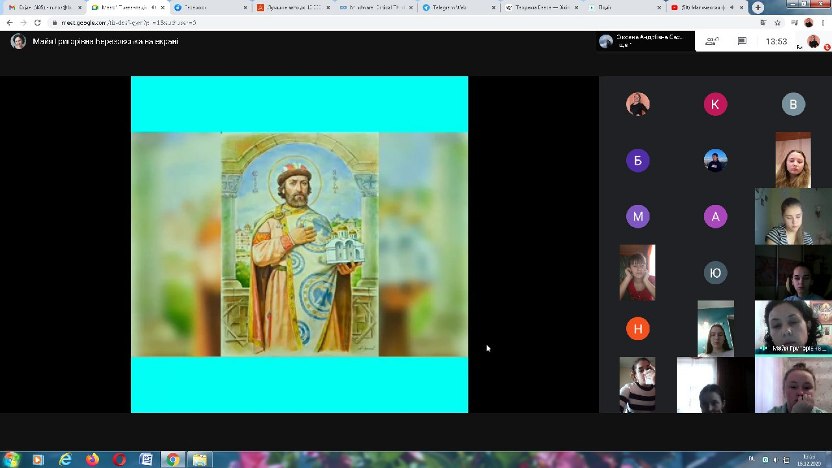The image size is (832, 468).
Task: Reload the Meet page
Action: (x=38, y=21)
